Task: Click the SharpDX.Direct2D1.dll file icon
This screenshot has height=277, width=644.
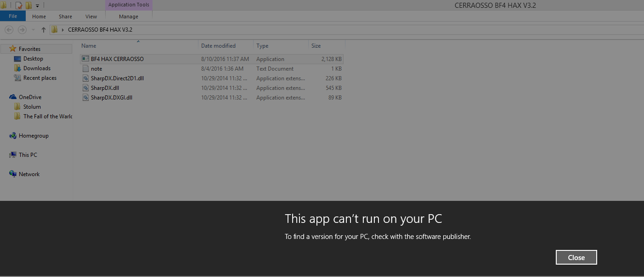Action: (x=85, y=78)
